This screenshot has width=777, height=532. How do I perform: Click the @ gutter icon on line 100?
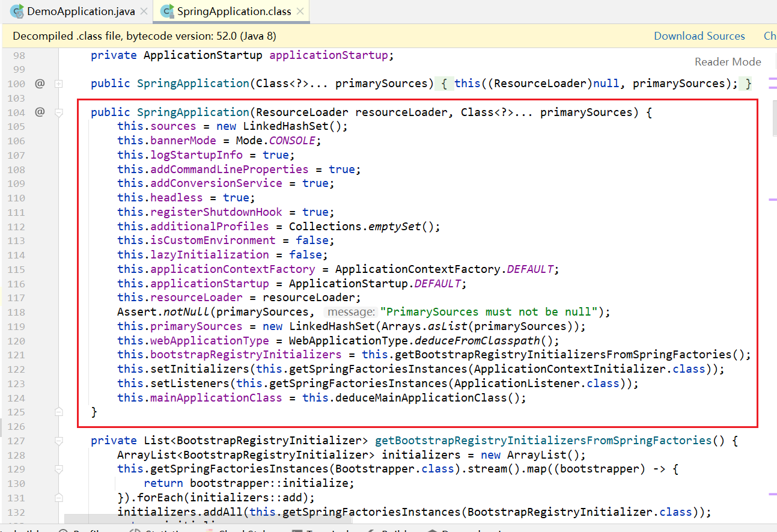tap(40, 84)
